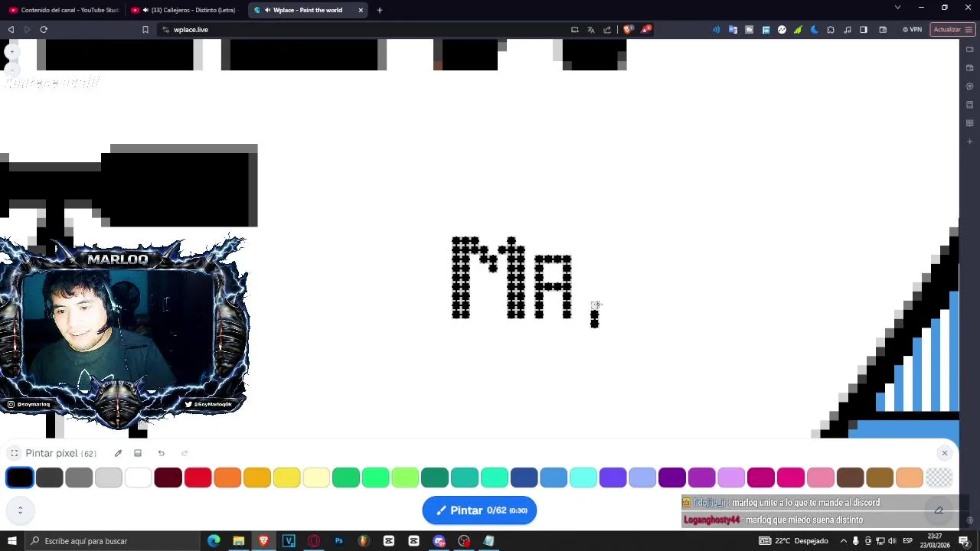Pick the brown color swatch
The height and width of the screenshot is (551, 980).
click(850, 478)
